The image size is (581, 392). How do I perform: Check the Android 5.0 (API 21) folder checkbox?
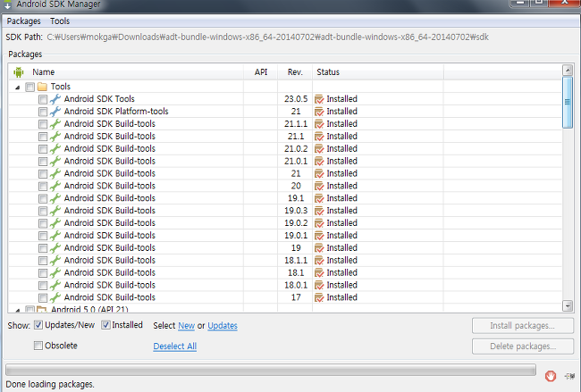point(30,309)
